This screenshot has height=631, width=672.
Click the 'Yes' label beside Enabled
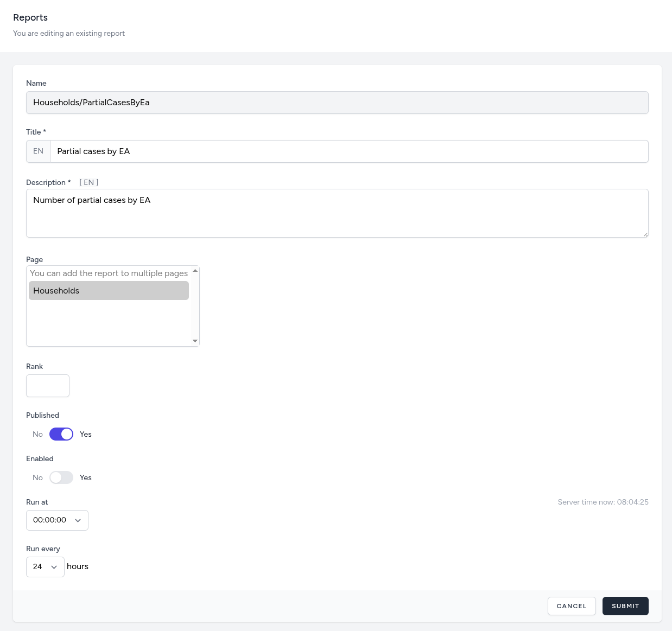coord(86,477)
